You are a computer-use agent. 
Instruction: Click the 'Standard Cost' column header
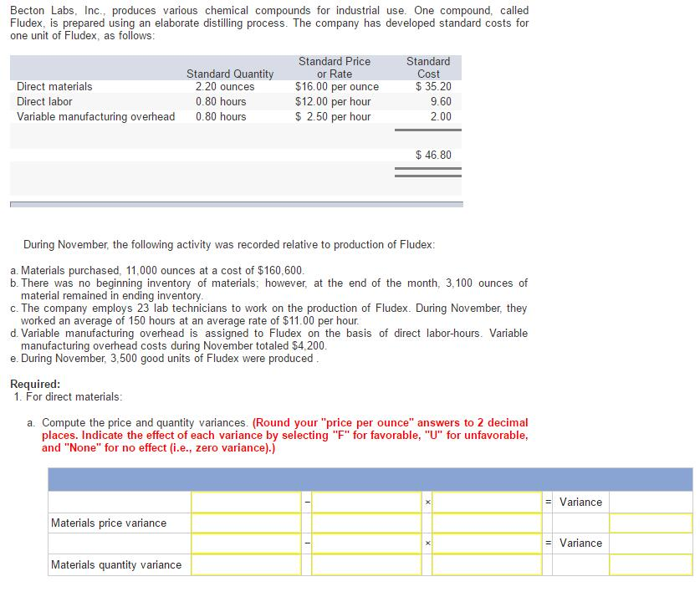pos(428,68)
